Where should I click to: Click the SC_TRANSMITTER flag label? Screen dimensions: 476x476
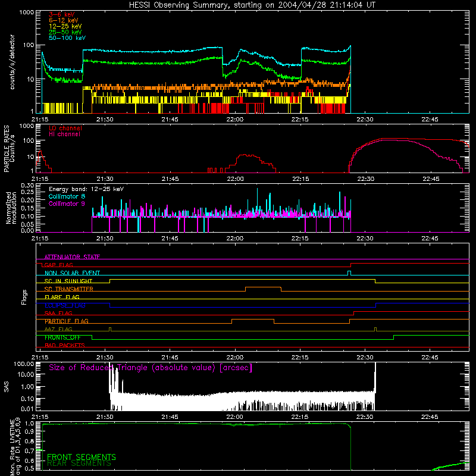pyautogui.click(x=68, y=289)
